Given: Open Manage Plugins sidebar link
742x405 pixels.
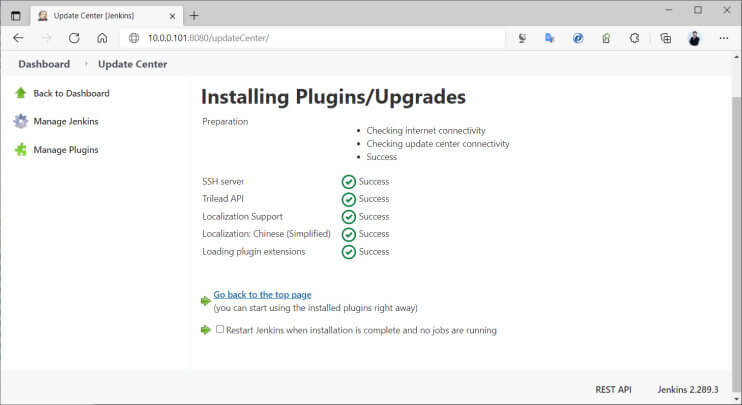Looking at the screenshot, I should tap(66, 150).
